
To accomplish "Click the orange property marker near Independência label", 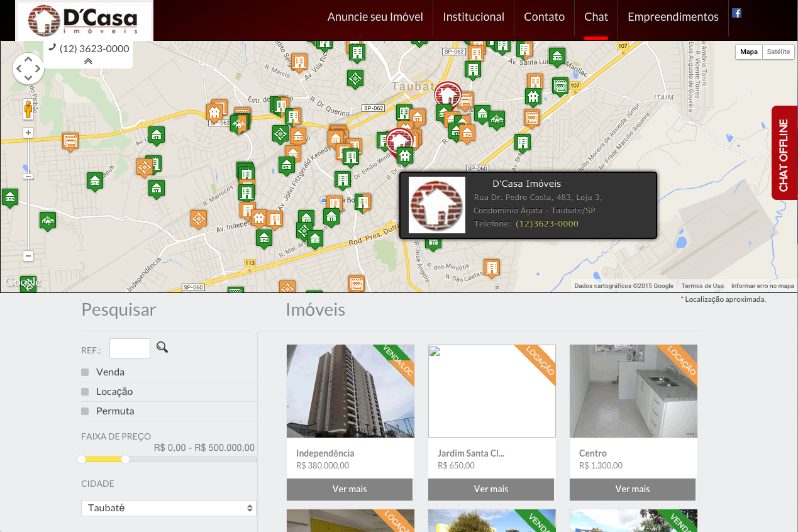I will pos(199,219).
